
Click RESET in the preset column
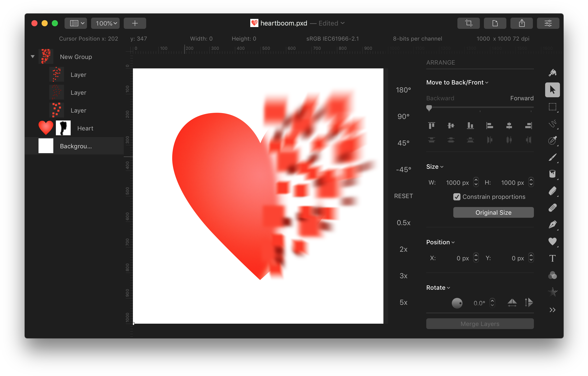click(403, 196)
